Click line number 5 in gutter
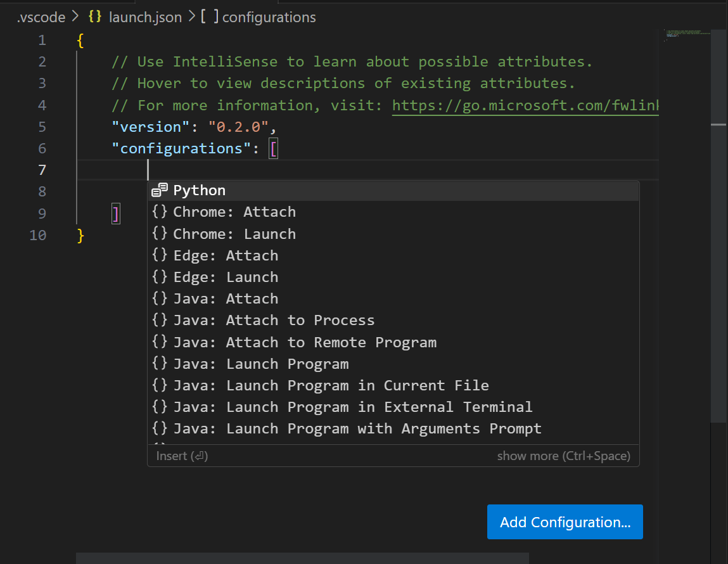 click(42, 127)
